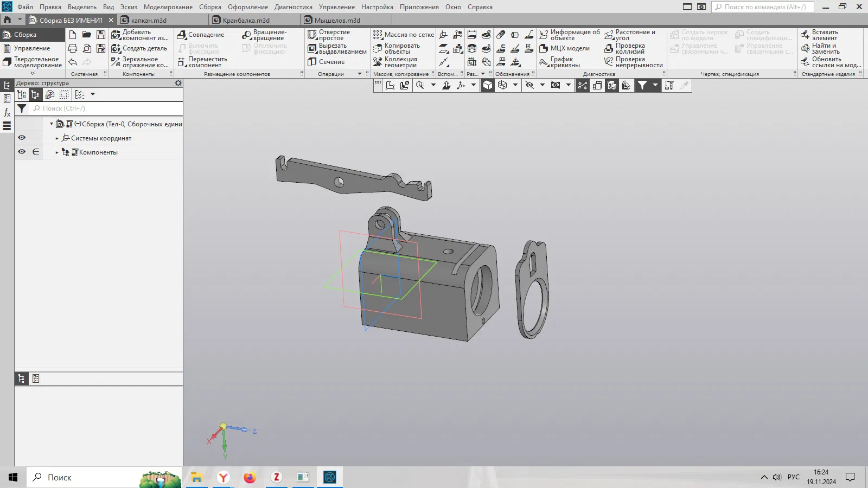
Task: Open the display mode dropdown arrow
Action: (515, 85)
